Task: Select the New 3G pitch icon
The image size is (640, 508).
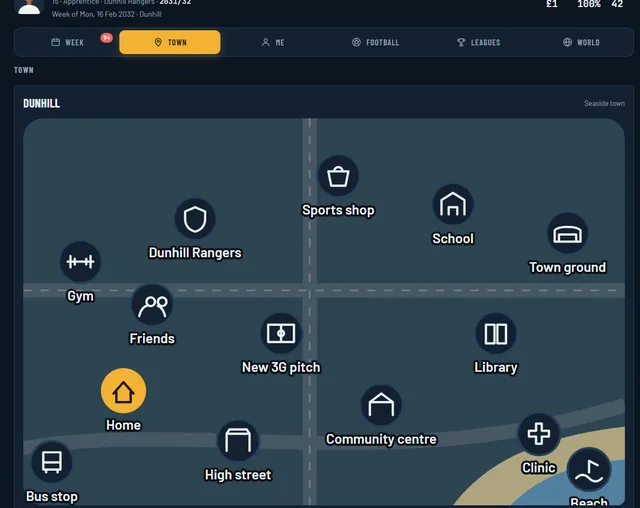Action: 281,333
